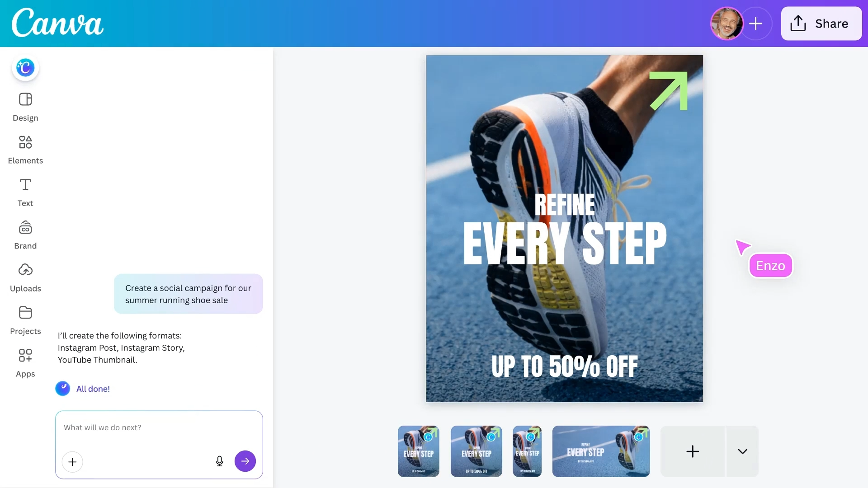Image resolution: width=868 pixels, height=488 pixels.
Task: Expand the chevron next to add page
Action: click(742, 451)
